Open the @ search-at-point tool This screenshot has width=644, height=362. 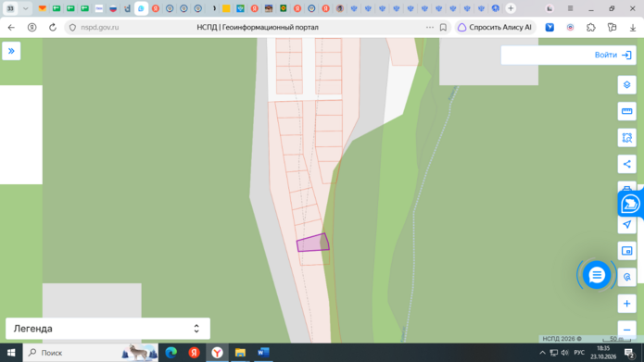[x=626, y=277]
